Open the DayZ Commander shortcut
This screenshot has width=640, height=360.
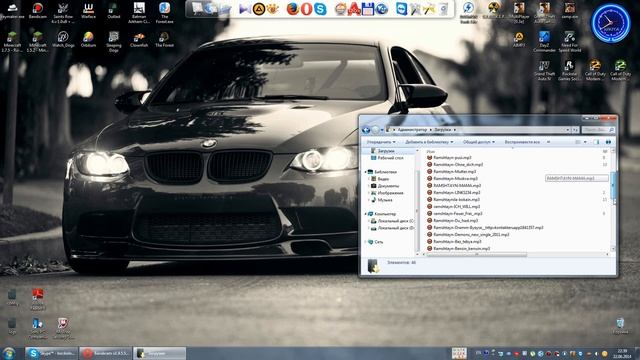point(544,42)
